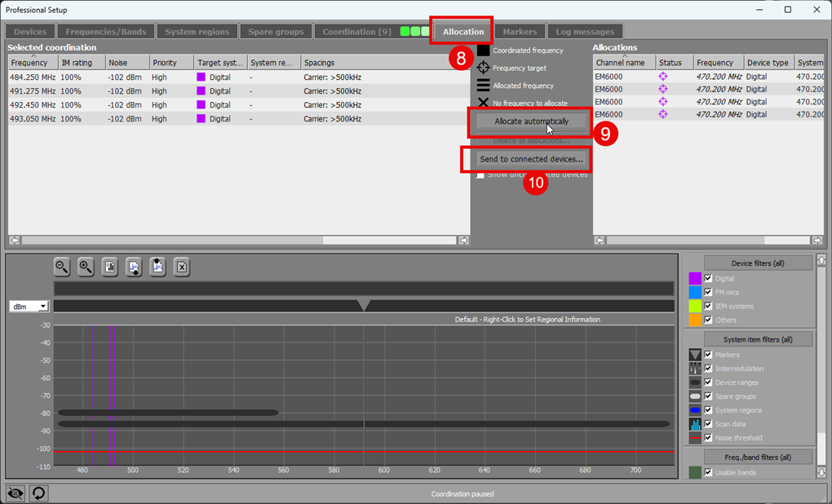The width and height of the screenshot is (832, 504).
Task: Open the dBm unit dropdown
Action: point(29,307)
